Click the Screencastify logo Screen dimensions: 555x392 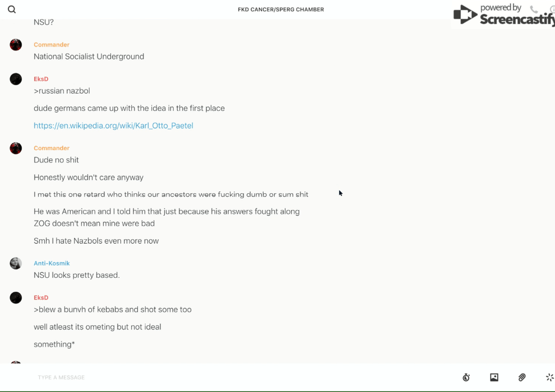[503, 15]
